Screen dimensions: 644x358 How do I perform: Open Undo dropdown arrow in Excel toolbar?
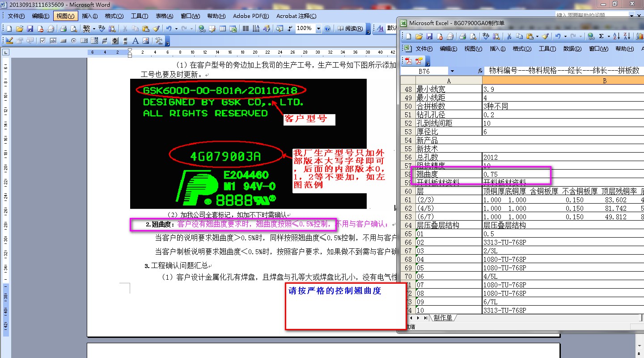pyautogui.click(x=565, y=36)
